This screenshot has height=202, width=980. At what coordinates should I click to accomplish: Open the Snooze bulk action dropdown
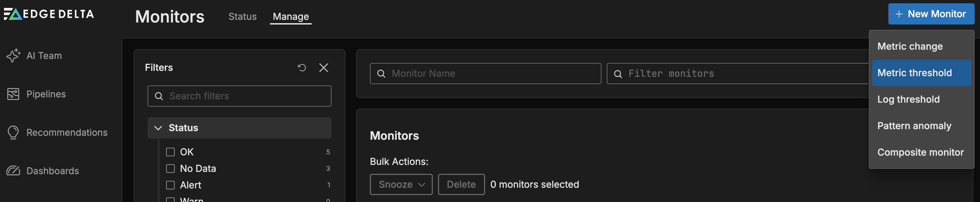(401, 184)
